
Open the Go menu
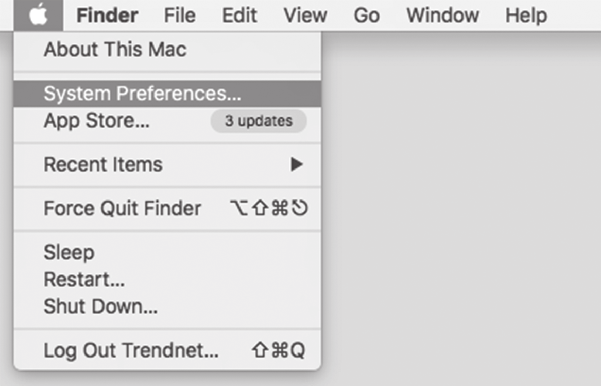click(366, 15)
